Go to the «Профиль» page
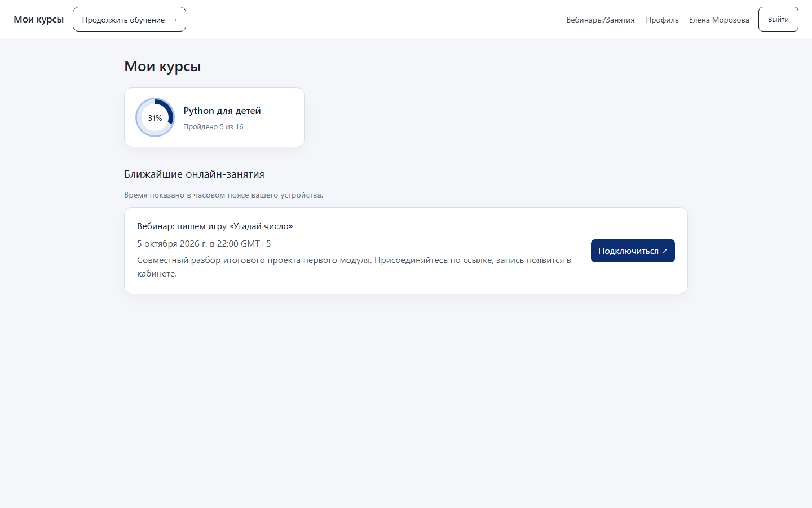This screenshot has width=812, height=508. point(662,20)
